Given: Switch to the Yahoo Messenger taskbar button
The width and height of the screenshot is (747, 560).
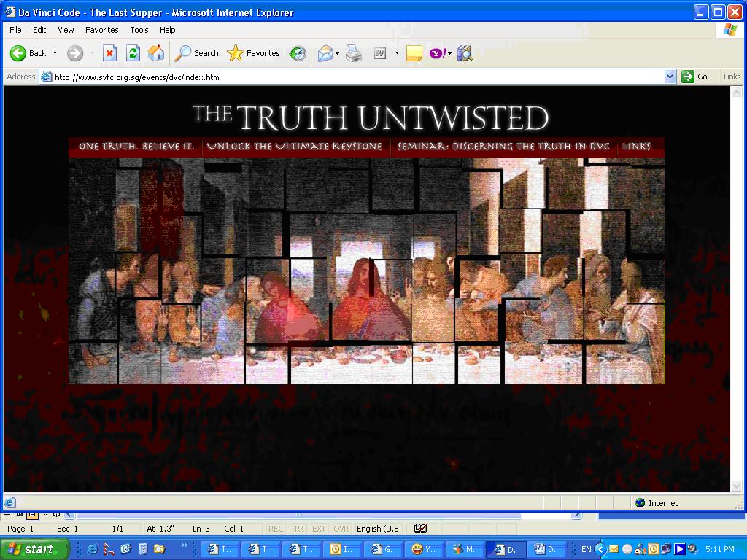Looking at the screenshot, I should [424, 549].
